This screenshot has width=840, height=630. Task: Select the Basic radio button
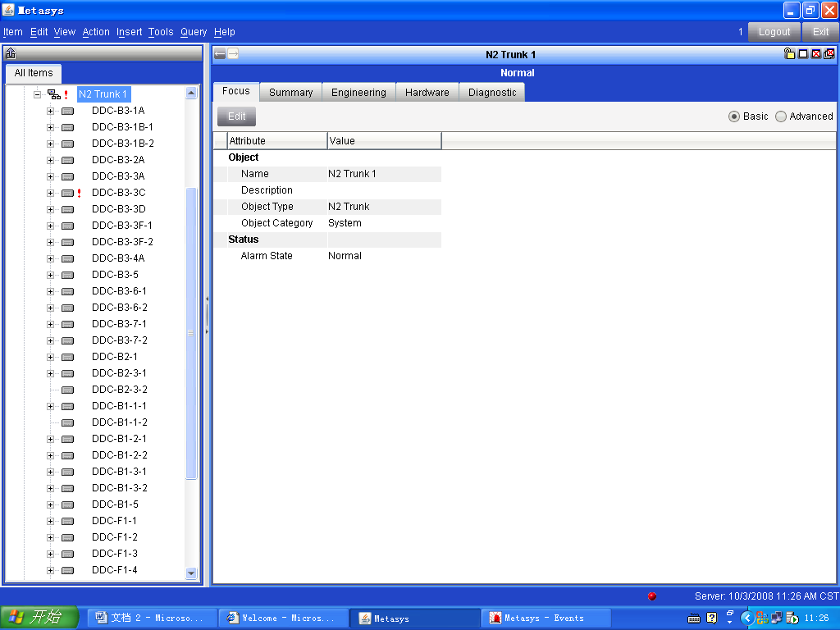click(x=734, y=116)
